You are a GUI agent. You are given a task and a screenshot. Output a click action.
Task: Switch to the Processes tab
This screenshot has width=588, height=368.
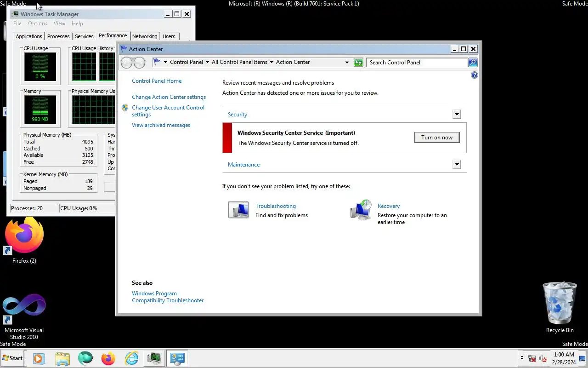click(x=58, y=36)
